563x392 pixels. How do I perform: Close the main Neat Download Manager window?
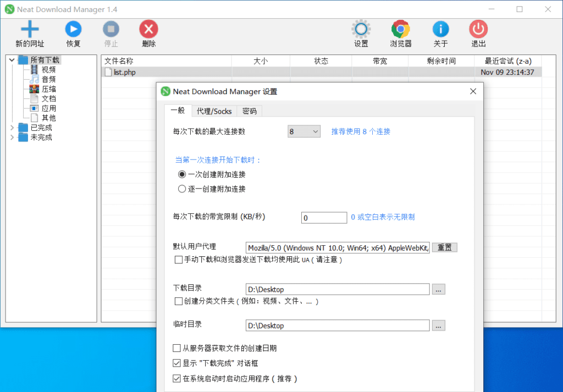point(548,9)
